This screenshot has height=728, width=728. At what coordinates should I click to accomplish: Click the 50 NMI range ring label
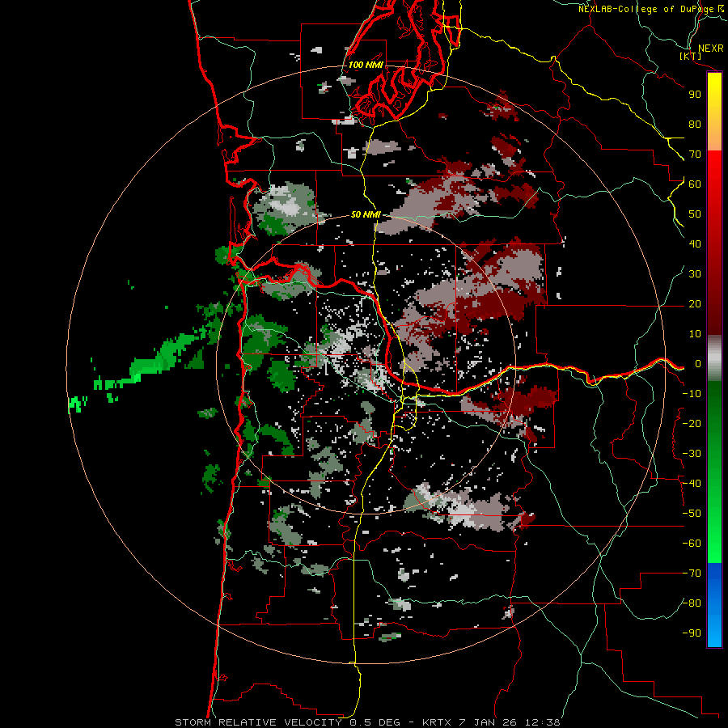pyautogui.click(x=366, y=214)
